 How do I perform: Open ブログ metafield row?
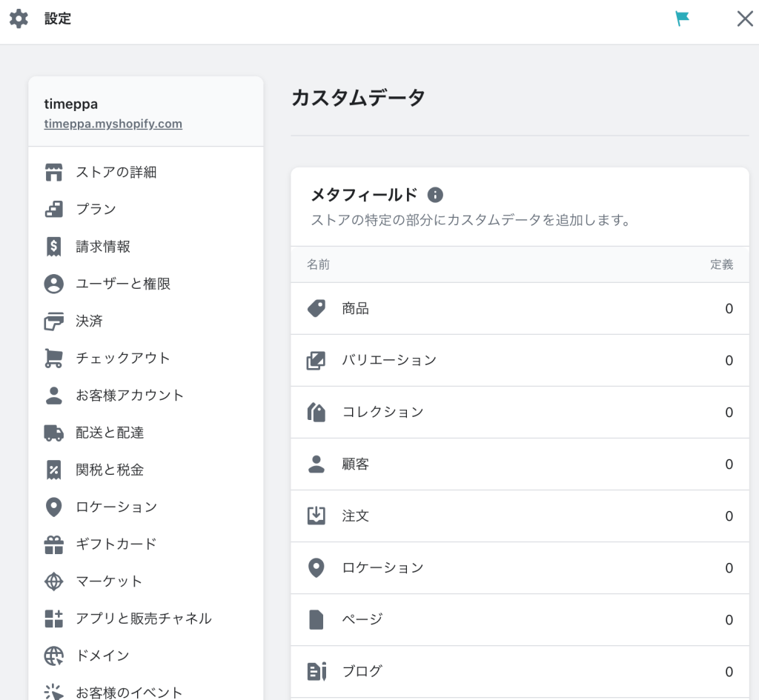pos(520,671)
